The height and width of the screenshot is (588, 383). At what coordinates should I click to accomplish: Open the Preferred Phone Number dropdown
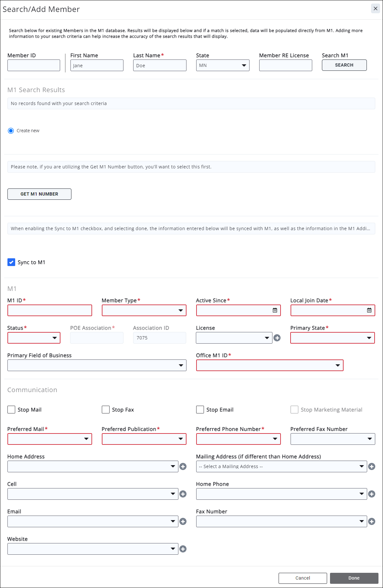tap(238, 439)
